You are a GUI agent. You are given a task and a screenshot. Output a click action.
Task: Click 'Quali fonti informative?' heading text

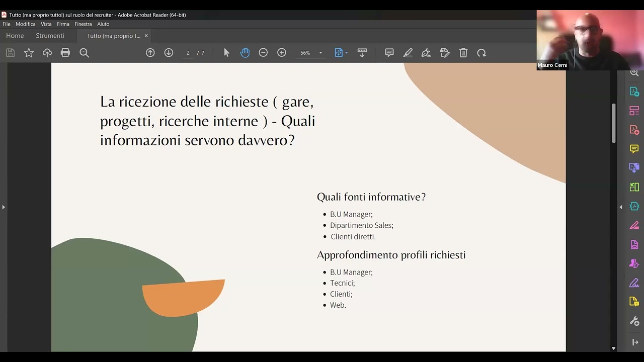click(371, 197)
